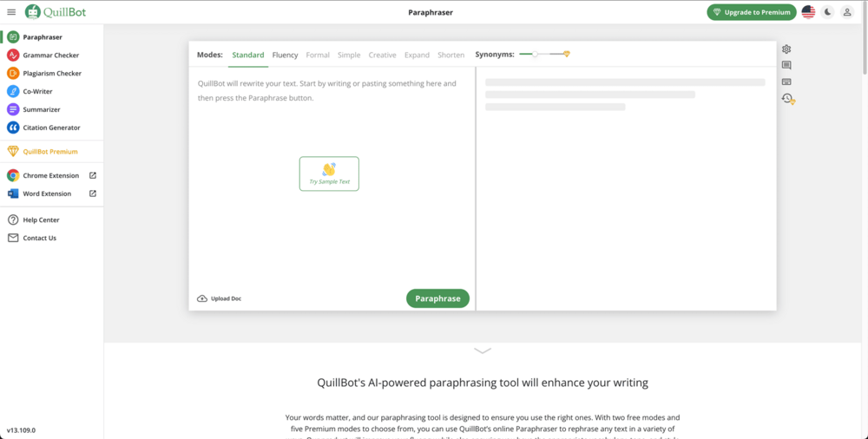Click the version text v13.109.0
Viewport: 868px width, 439px height.
[x=21, y=430]
